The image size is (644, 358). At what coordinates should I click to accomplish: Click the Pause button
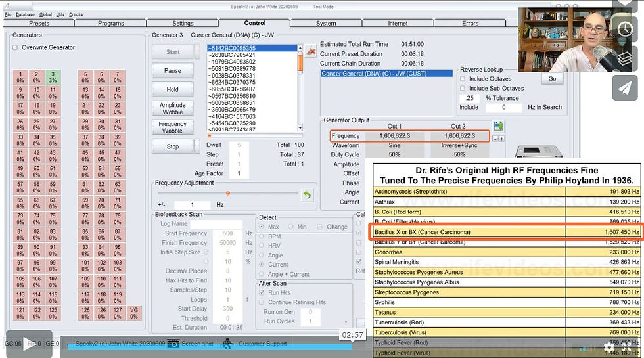tap(172, 71)
